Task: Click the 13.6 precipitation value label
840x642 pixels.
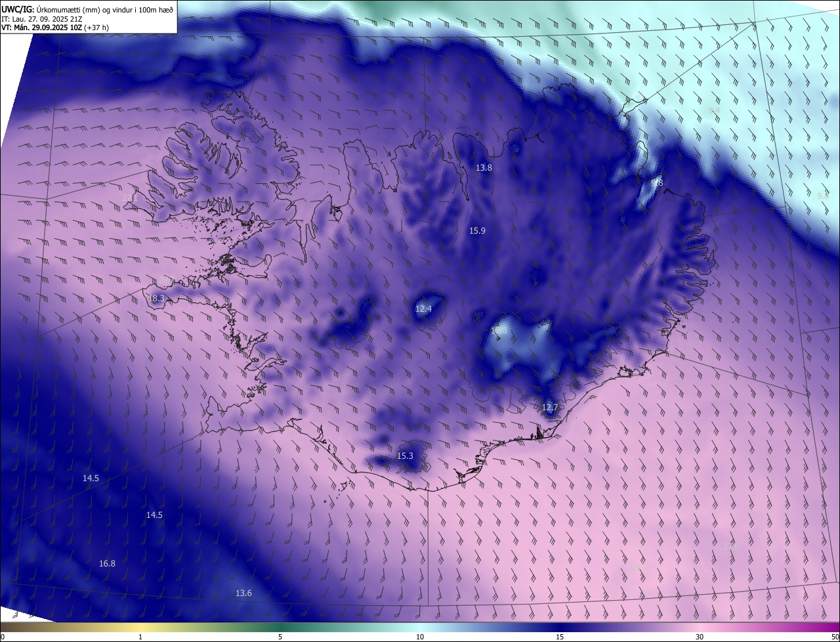Action: 243,593
